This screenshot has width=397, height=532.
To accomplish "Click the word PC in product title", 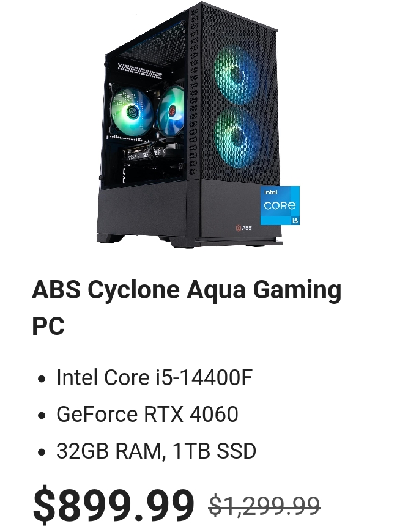I will pos(48,326).
